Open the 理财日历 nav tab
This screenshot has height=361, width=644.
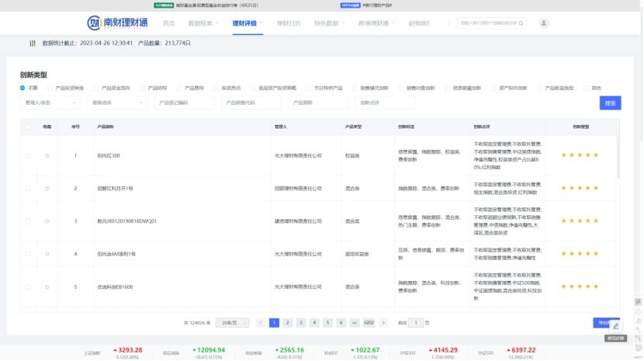289,23
